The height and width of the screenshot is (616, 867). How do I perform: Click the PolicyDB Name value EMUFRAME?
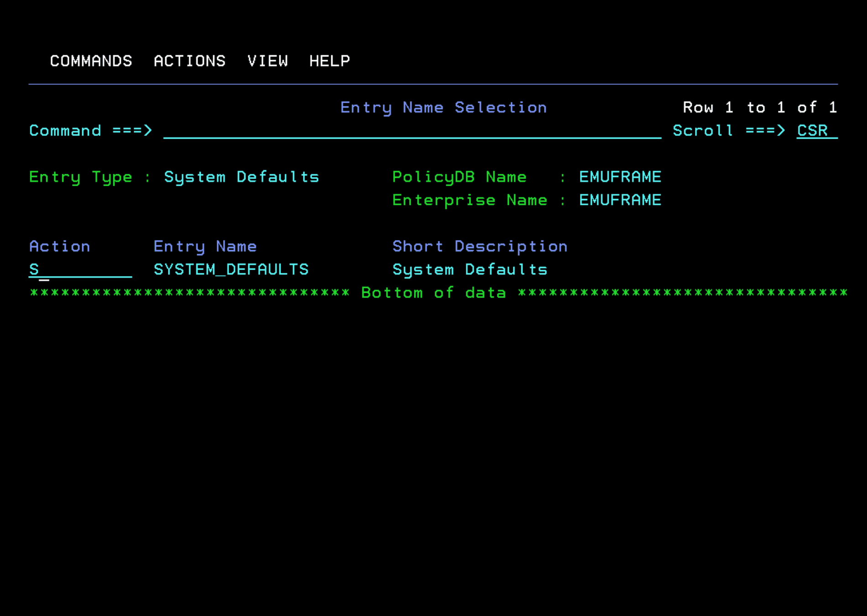(619, 177)
